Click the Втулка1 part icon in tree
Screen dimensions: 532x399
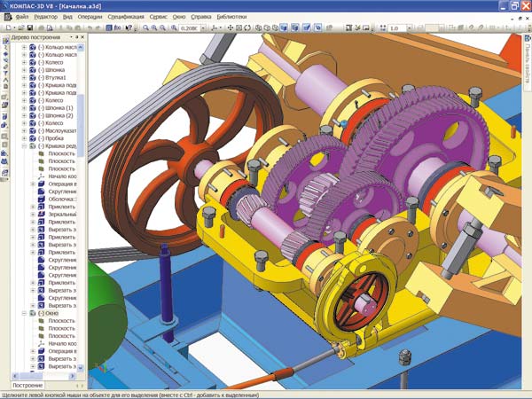(x=32, y=77)
